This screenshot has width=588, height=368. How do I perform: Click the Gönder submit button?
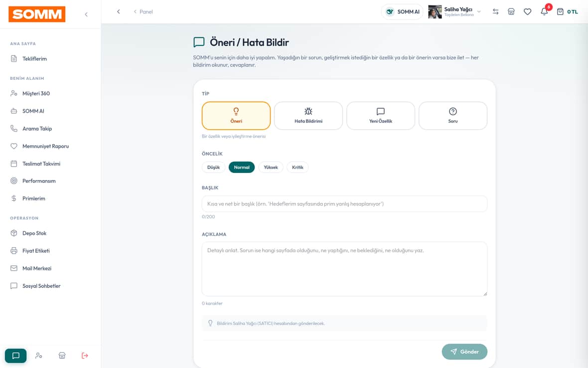point(464,352)
